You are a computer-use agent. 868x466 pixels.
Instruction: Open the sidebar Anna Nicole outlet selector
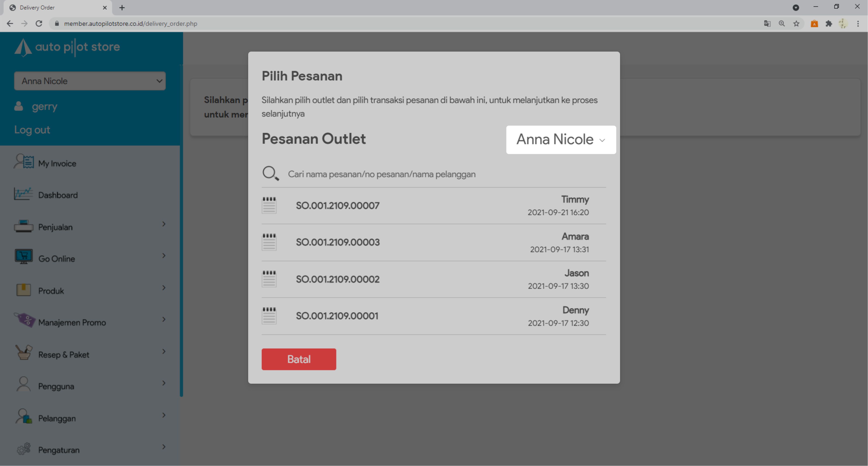pos(90,81)
